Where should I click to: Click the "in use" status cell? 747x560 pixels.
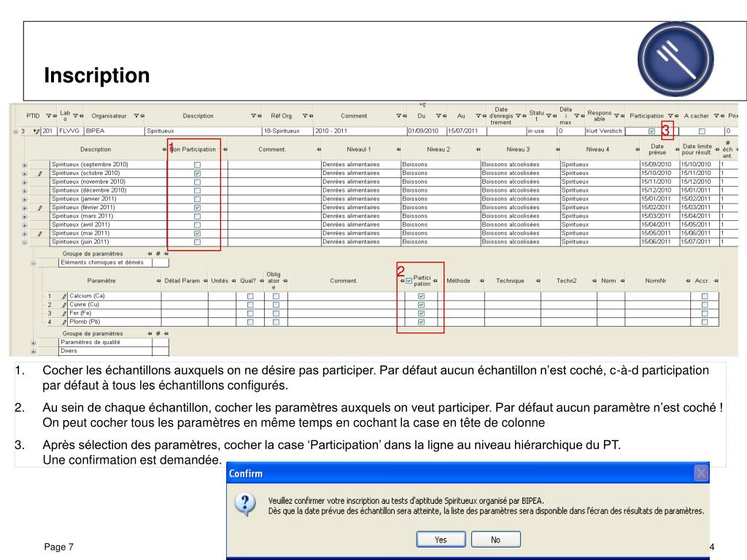click(x=541, y=131)
